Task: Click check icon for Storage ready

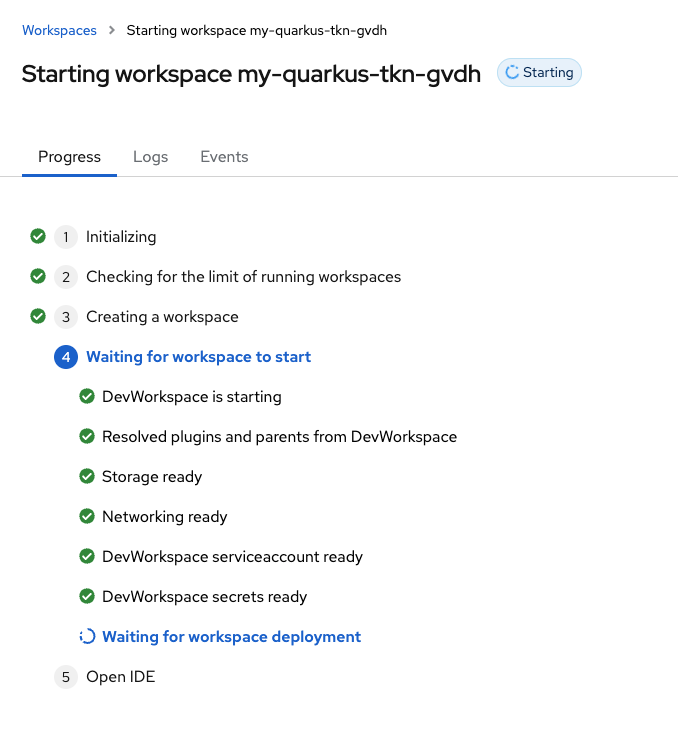Action: [87, 476]
